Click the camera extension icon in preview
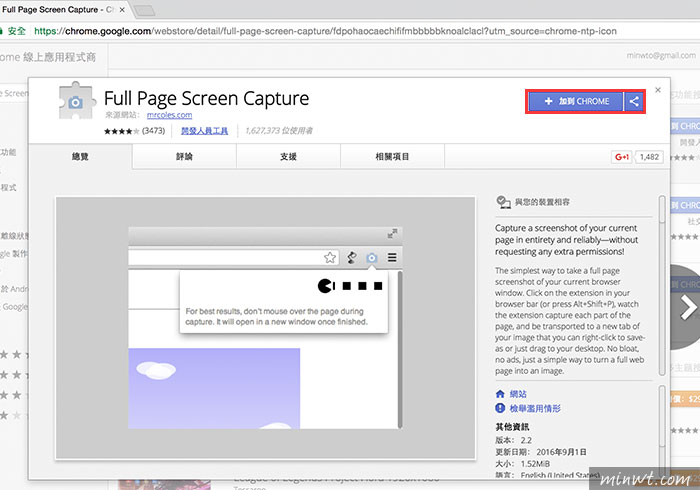 coord(372,257)
